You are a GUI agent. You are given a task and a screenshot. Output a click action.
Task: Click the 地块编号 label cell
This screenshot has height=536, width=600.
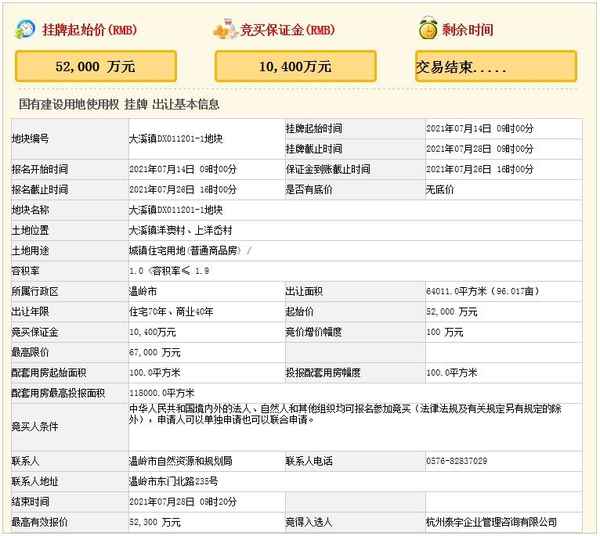click(x=70, y=138)
